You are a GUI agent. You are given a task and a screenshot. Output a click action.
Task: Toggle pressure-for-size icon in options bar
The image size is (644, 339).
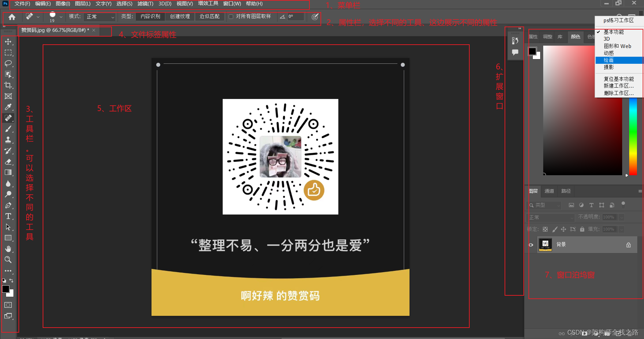point(315,17)
